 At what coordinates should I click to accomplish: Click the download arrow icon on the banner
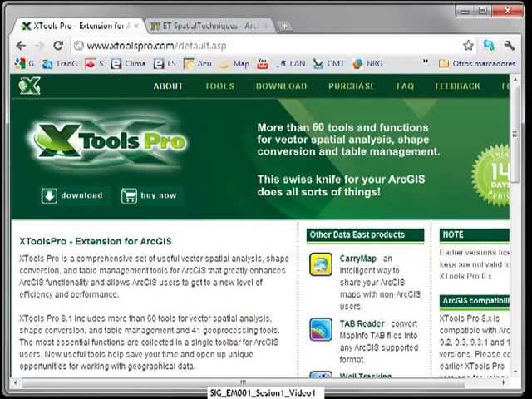click(49, 196)
